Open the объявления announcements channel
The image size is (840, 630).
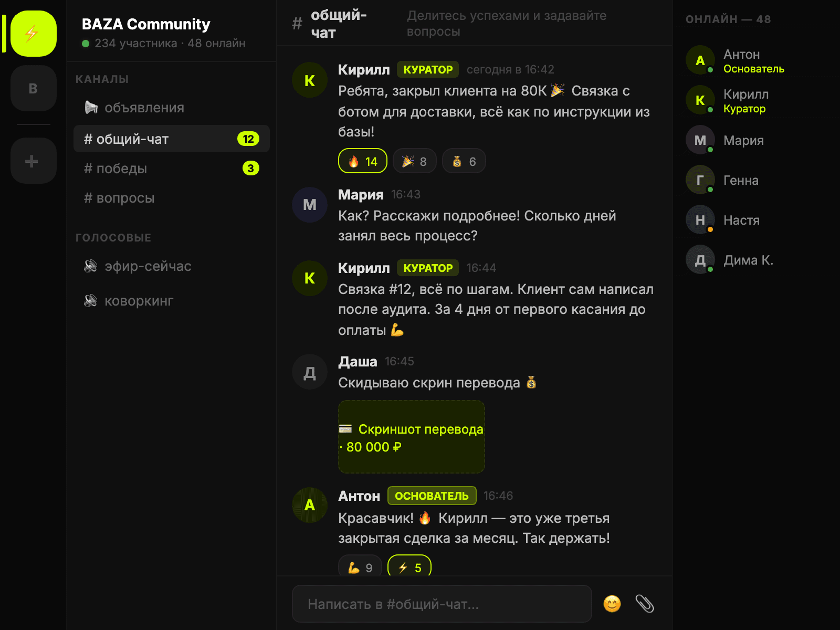(x=172, y=108)
